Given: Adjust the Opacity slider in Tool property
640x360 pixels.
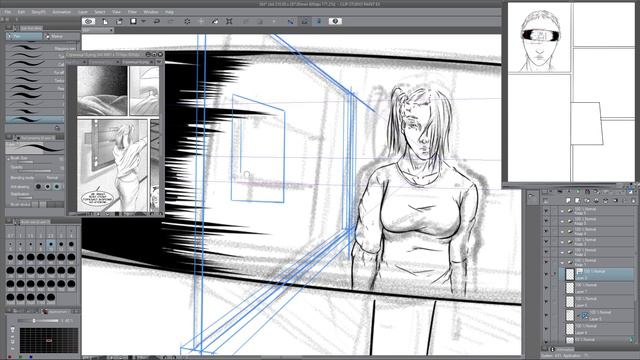Looking at the screenshot, I should [34, 171].
